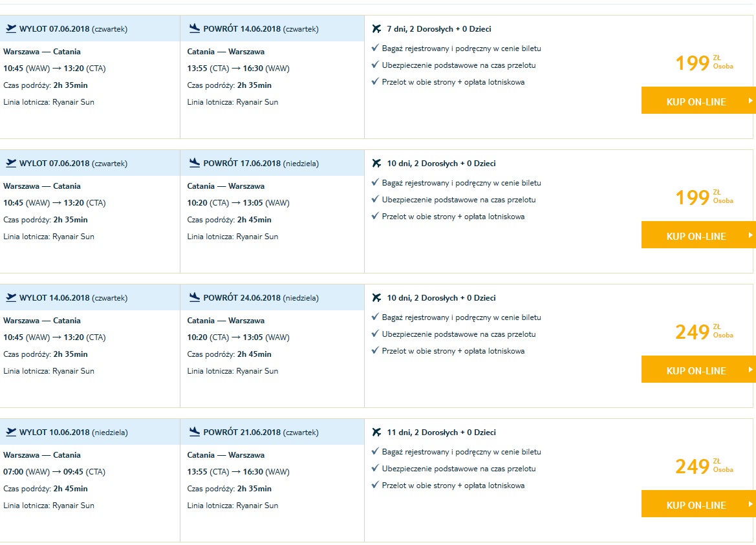Buy online the 10.06–21.06 flight offer

tap(698, 504)
